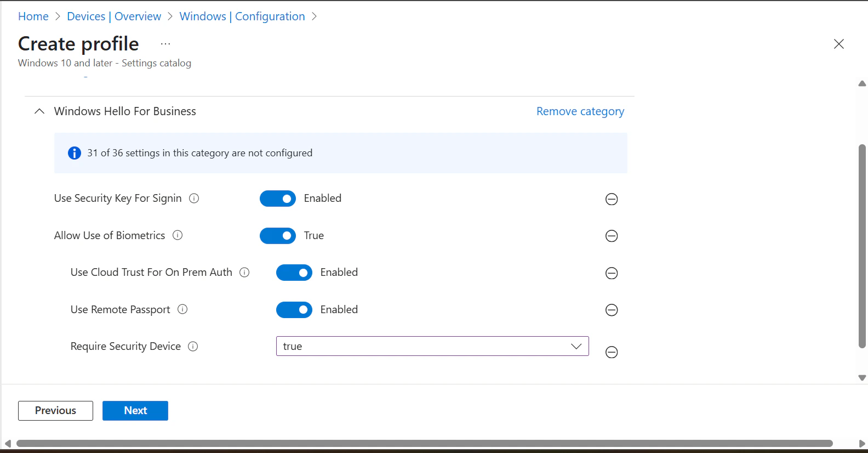Show info for Require Security Device
The height and width of the screenshot is (453, 868).
point(193,346)
